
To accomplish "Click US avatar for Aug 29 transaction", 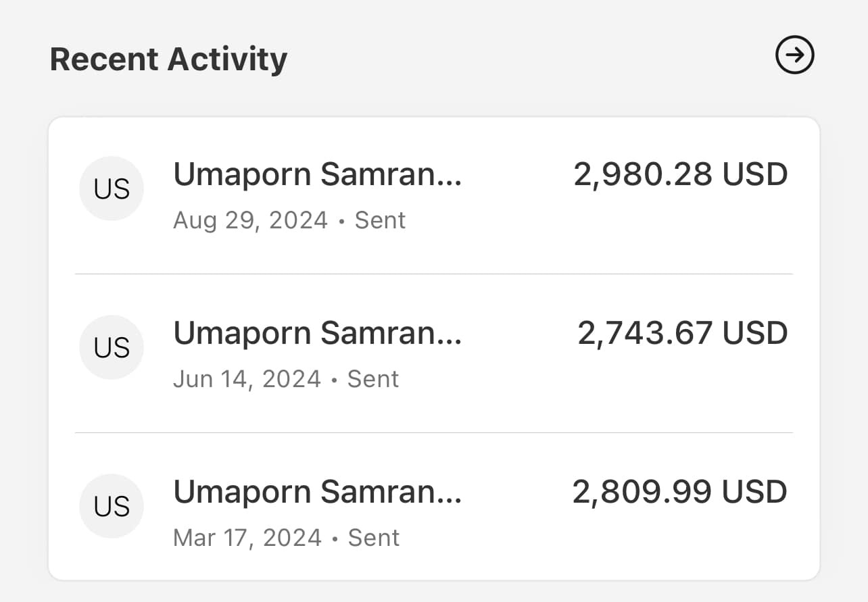I will pyautogui.click(x=112, y=189).
